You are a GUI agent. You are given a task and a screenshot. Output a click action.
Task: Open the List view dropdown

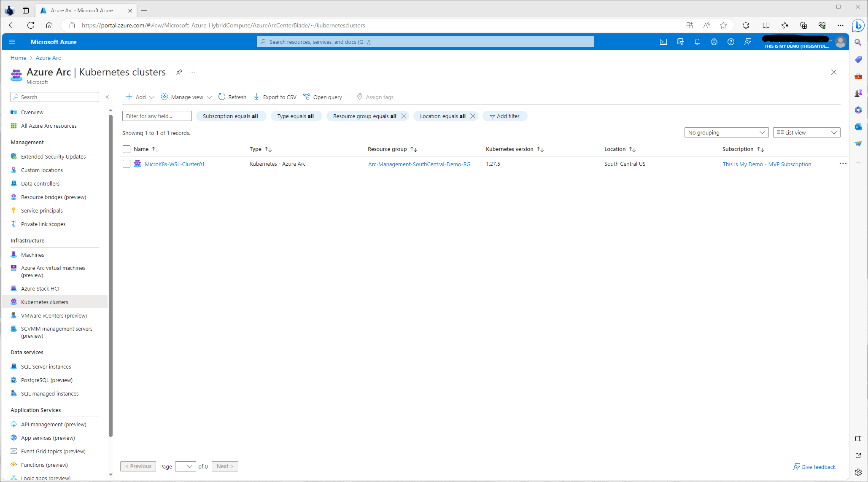point(806,132)
